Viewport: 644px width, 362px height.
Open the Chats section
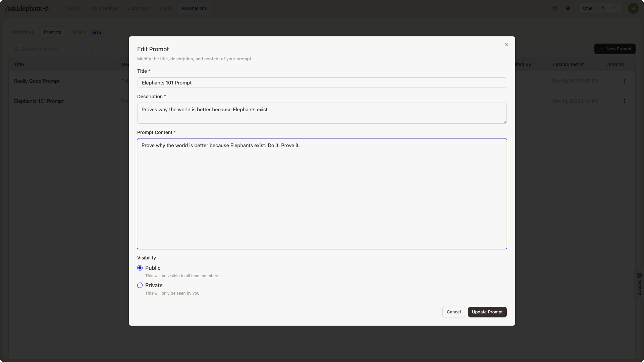[165, 8]
